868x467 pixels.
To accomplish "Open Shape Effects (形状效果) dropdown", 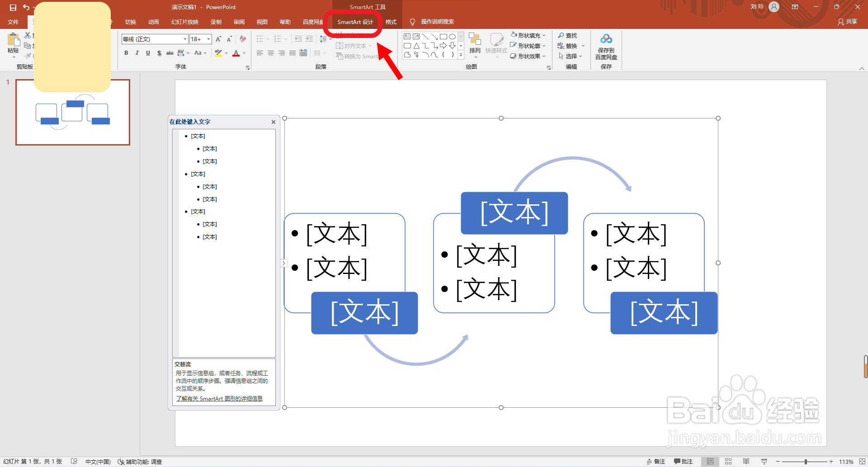I will (528, 56).
